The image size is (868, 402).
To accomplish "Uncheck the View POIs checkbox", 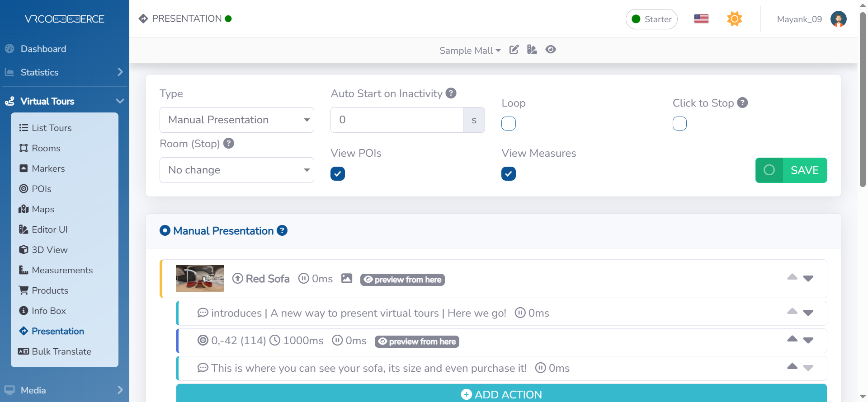I will click(x=338, y=174).
